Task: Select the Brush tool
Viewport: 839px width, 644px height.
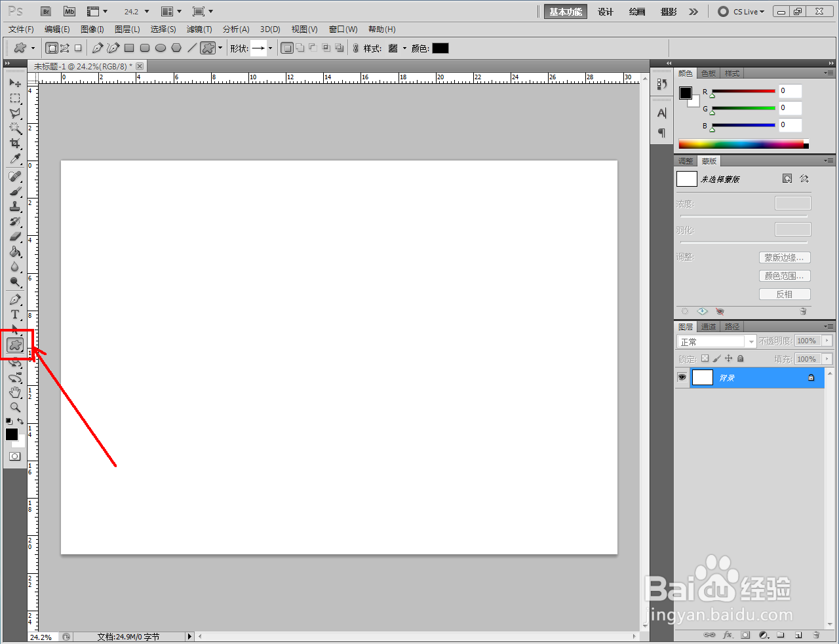Action: pyautogui.click(x=15, y=192)
